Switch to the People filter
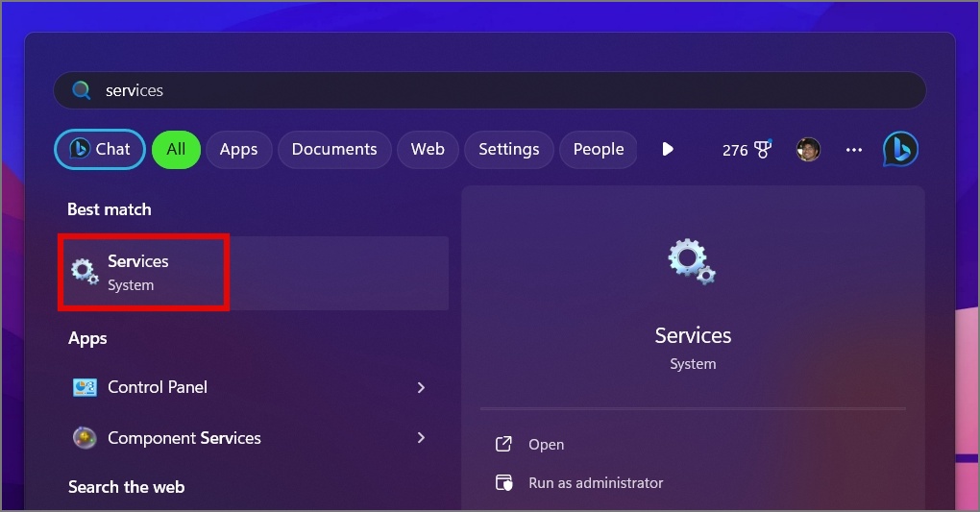The image size is (980, 512). point(599,150)
